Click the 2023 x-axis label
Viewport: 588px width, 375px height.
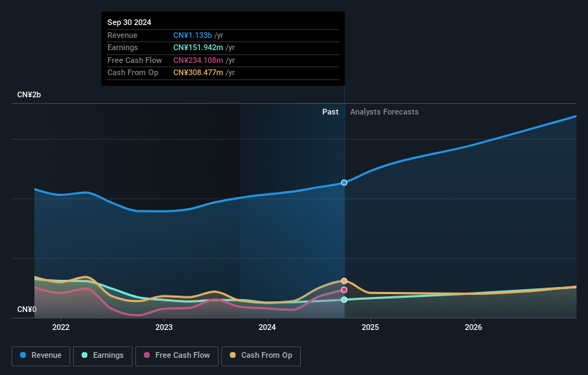pyautogui.click(x=164, y=328)
